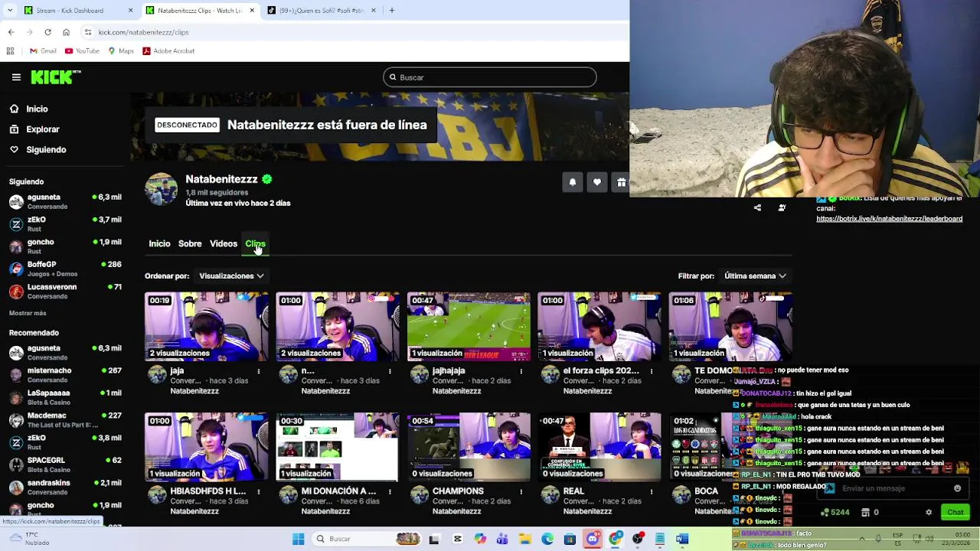Open Microsoft Edge from the taskbar
The width and height of the screenshot is (980, 551).
[547, 539]
